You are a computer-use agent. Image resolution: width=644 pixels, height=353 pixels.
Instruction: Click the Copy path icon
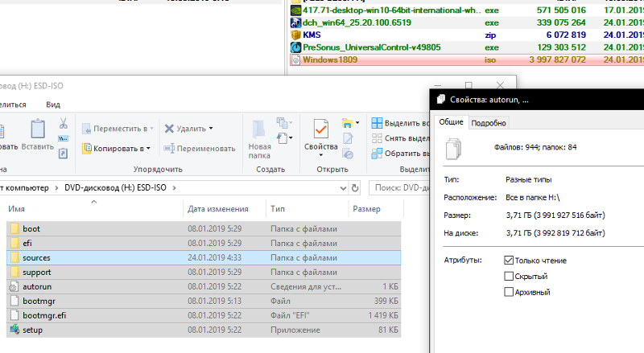[x=64, y=139]
